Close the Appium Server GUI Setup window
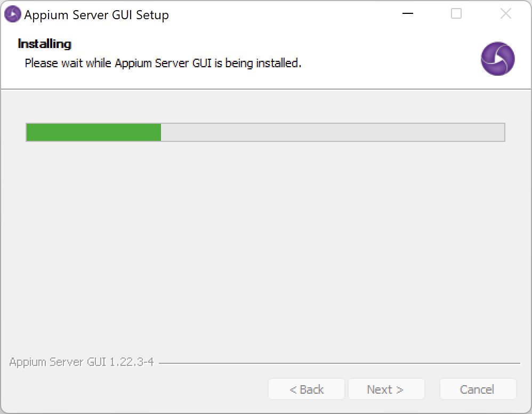Viewport: 532px width, 414px height. click(505, 14)
